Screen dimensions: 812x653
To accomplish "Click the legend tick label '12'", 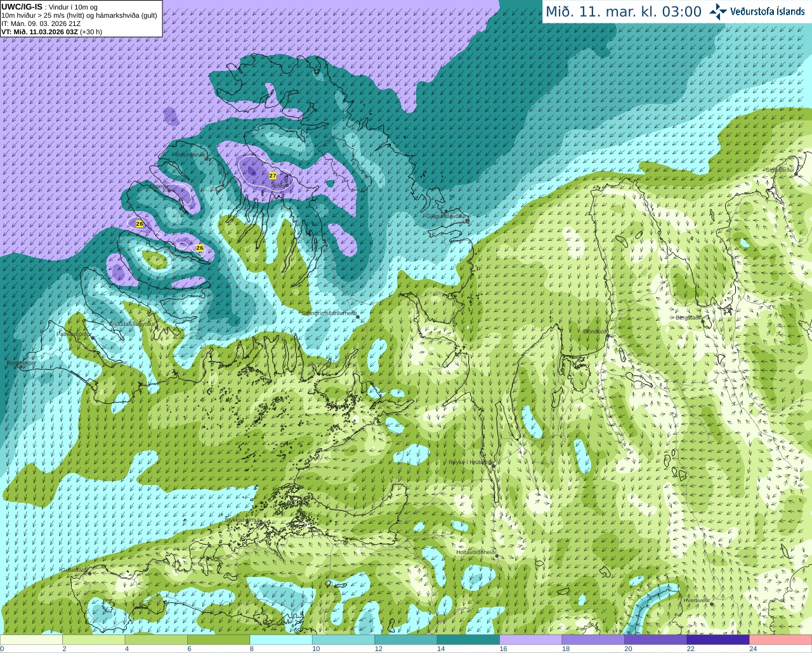I will [x=378, y=649].
